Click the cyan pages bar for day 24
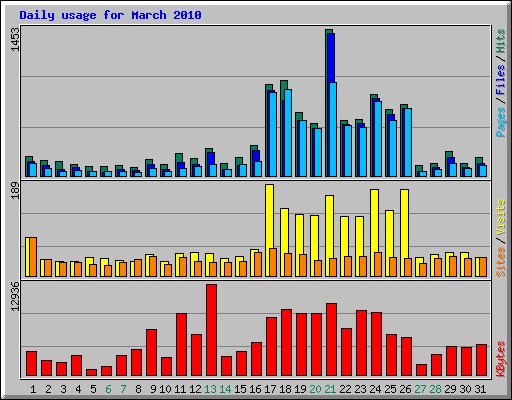 [378, 139]
